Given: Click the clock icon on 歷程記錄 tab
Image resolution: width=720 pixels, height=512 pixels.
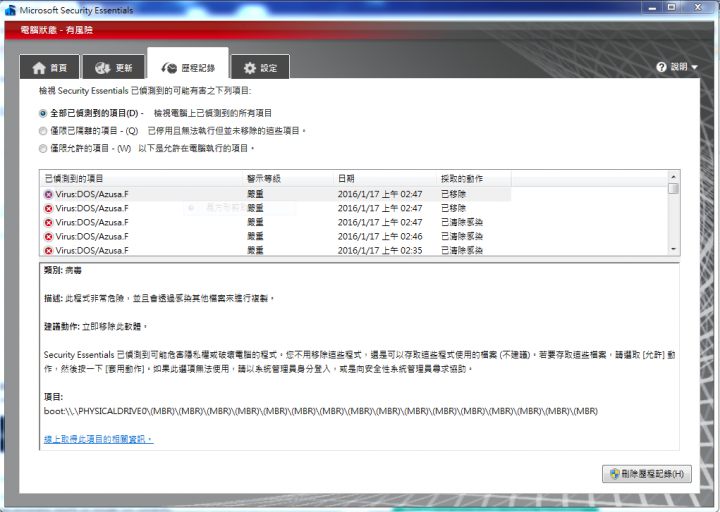Looking at the screenshot, I should pyautogui.click(x=169, y=68).
